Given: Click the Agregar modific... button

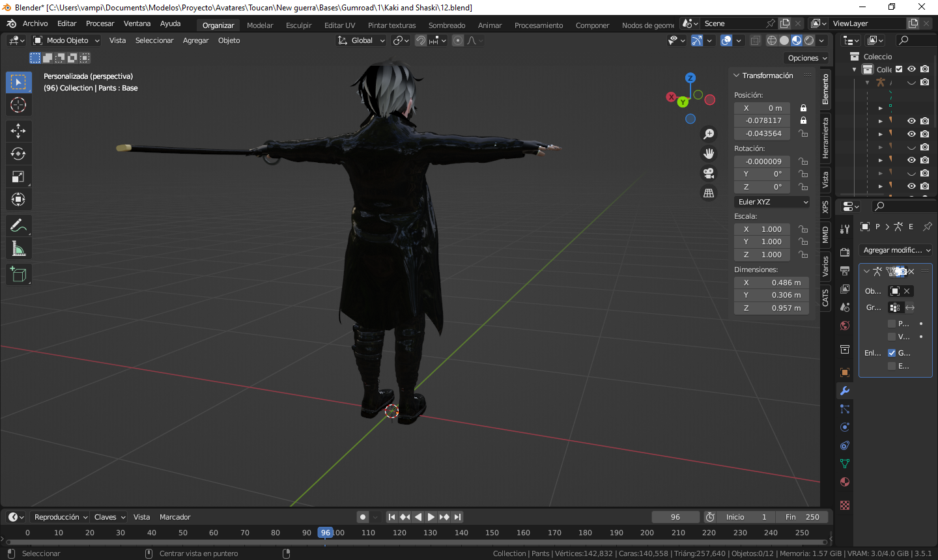Looking at the screenshot, I should pos(896,250).
